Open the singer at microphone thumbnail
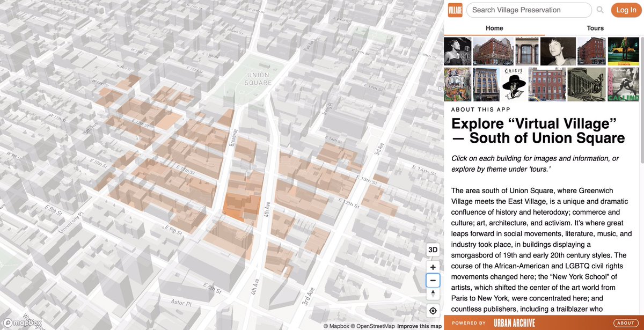The height and width of the screenshot is (330, 644). [x=458, y=51]
